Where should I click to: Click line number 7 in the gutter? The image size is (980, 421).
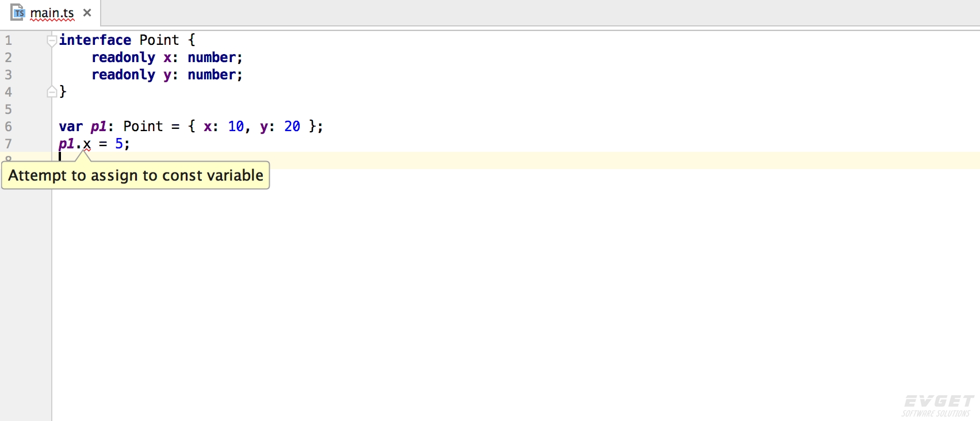[8, 144]
